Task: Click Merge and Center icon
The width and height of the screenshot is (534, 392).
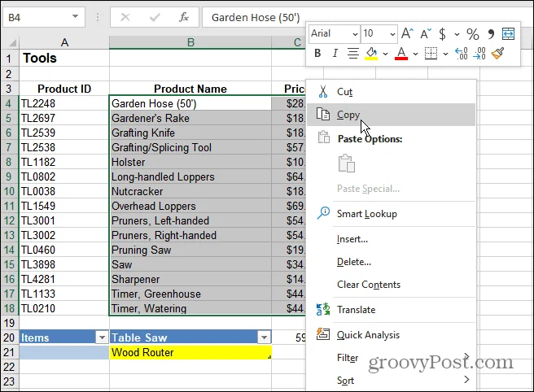Action: pyautogui.click(x=508, y=33)
